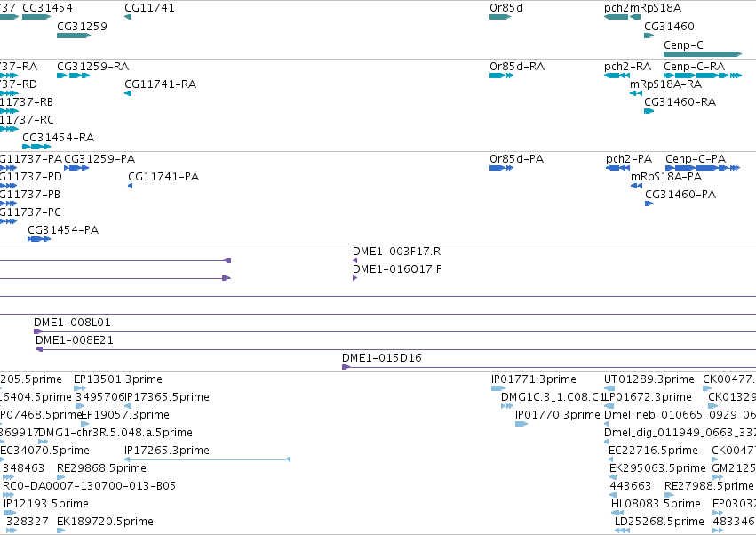Select the Cenp-C-PA protein feature

click(703, 168)
